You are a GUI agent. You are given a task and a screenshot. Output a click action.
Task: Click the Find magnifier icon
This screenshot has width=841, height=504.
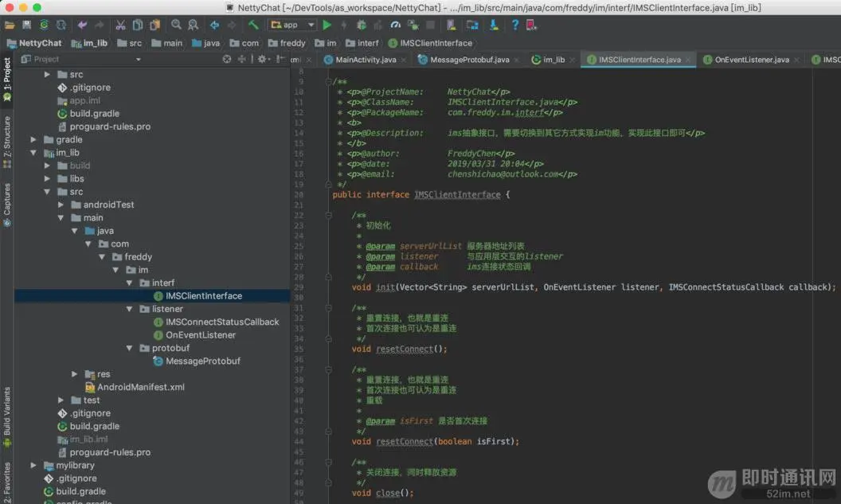point(176,25)
